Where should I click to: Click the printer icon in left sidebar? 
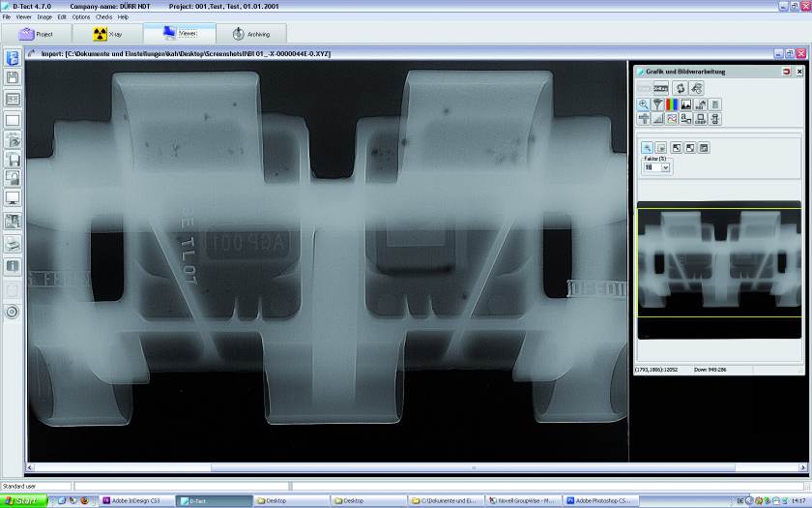click(13, 244)
